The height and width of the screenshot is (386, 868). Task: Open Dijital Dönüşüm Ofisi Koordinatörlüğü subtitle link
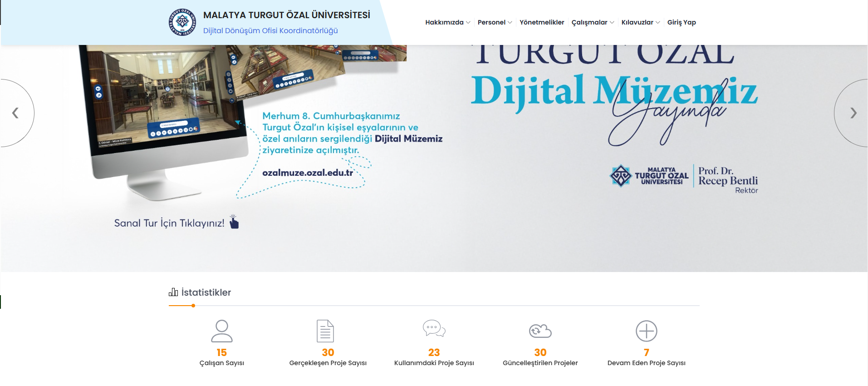(270, 30)
